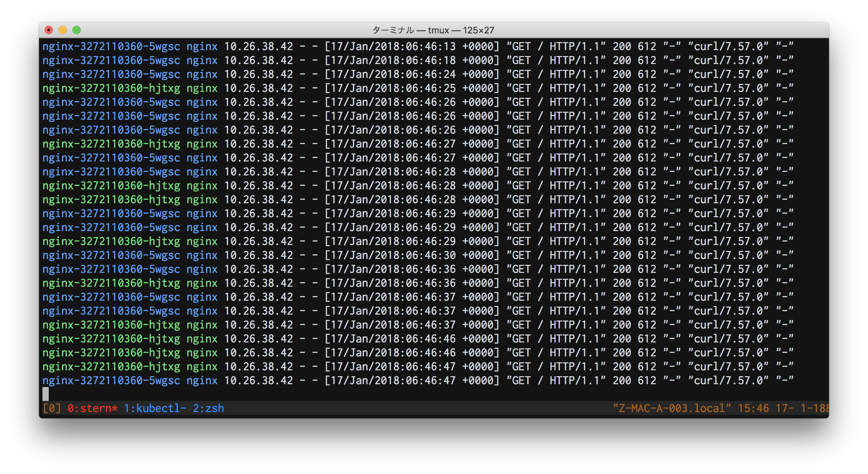Click the curl/7.57.0 user agent on first line
868x474 pixels.
728,46
